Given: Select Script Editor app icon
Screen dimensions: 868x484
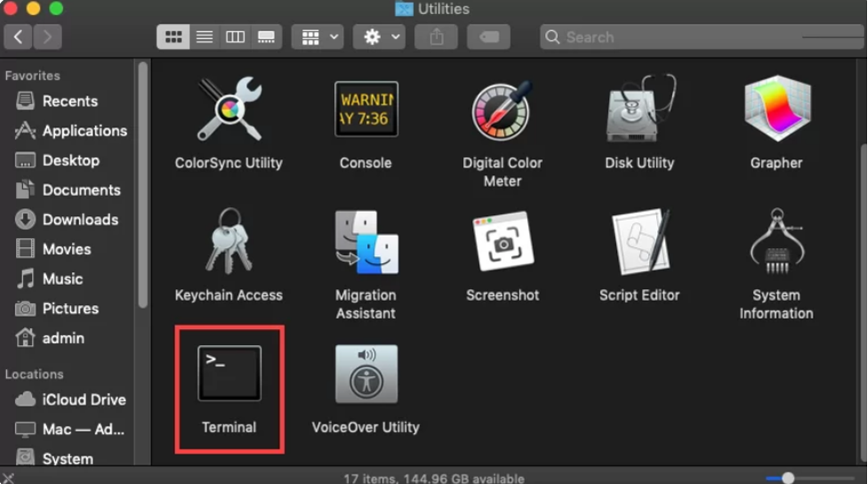Looking at the screenshot, I should [x=640, y=241].
